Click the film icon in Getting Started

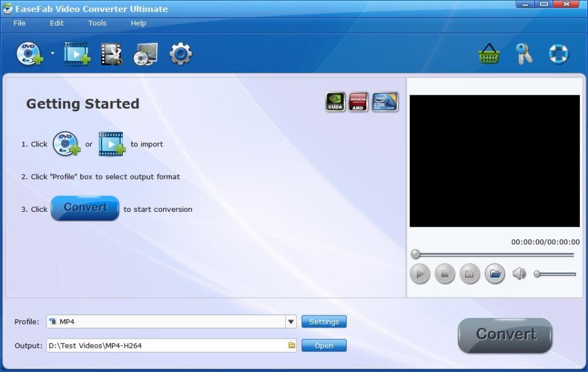coord(111,144)
